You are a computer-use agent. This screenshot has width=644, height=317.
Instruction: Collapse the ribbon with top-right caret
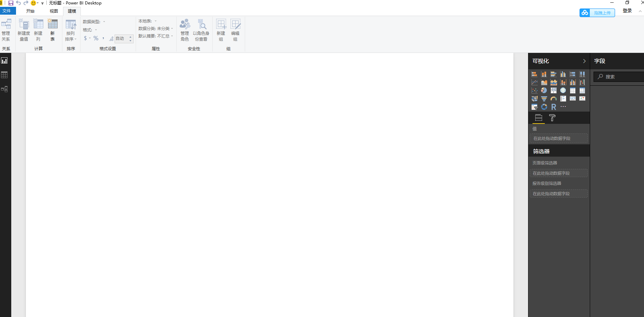click(x=640, y=11)
